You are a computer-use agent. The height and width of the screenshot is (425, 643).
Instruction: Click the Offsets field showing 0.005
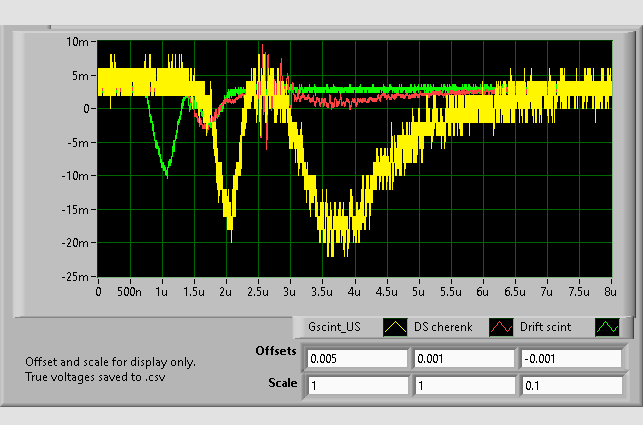point(357,358)
